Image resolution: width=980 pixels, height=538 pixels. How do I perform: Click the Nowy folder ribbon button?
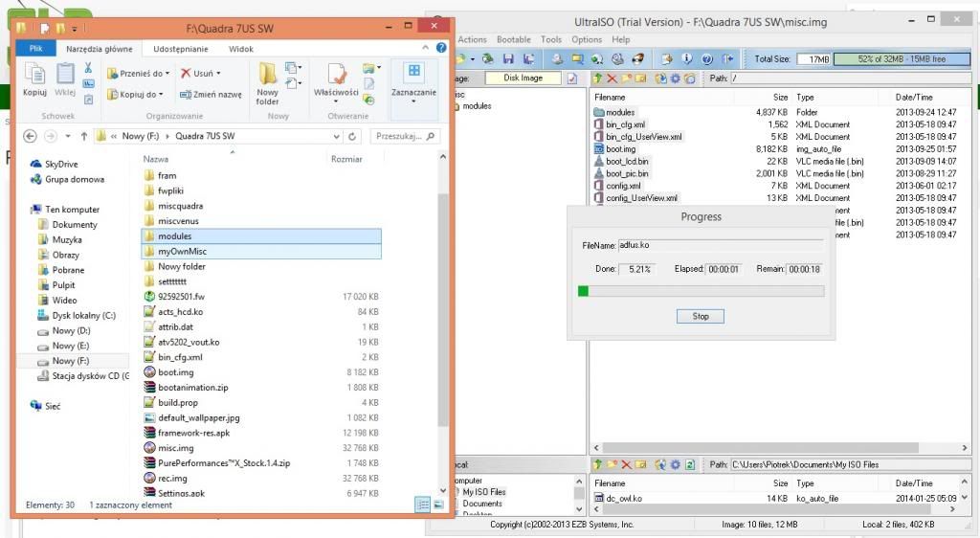268,83
